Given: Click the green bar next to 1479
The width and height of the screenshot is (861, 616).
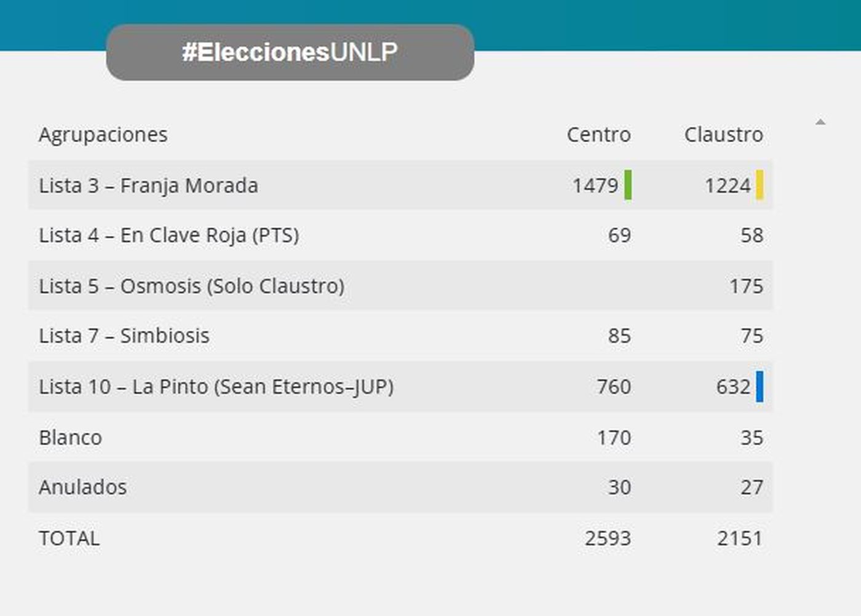Looking at the screenshot, I should point(628,185).
